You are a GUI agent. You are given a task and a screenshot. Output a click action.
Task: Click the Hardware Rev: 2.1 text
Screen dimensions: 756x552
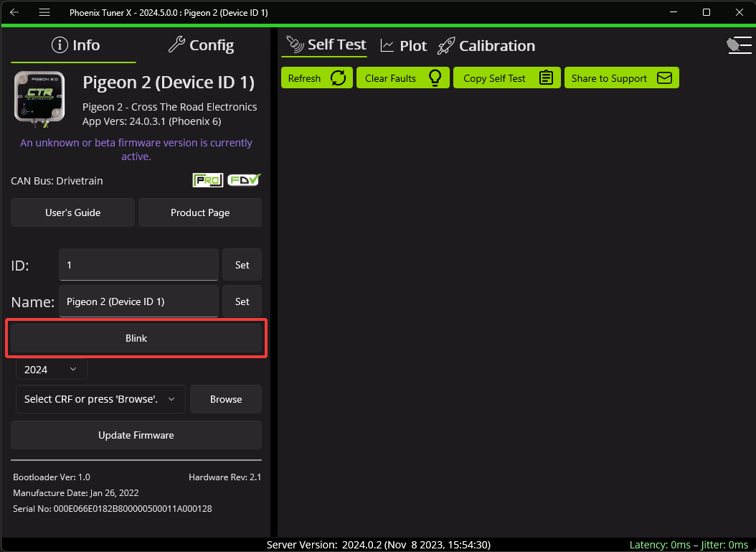click(225, 477)
